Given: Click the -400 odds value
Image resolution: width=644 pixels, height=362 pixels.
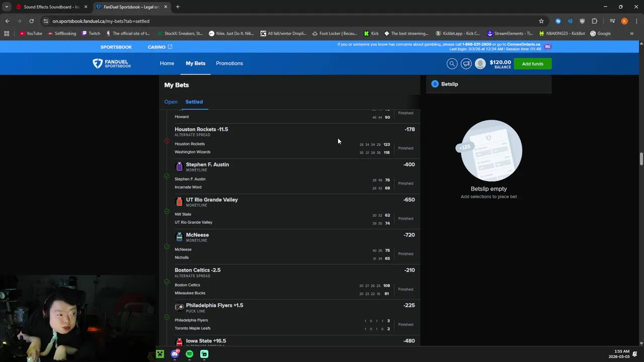Looking at the screenshot, I should 409,164.
